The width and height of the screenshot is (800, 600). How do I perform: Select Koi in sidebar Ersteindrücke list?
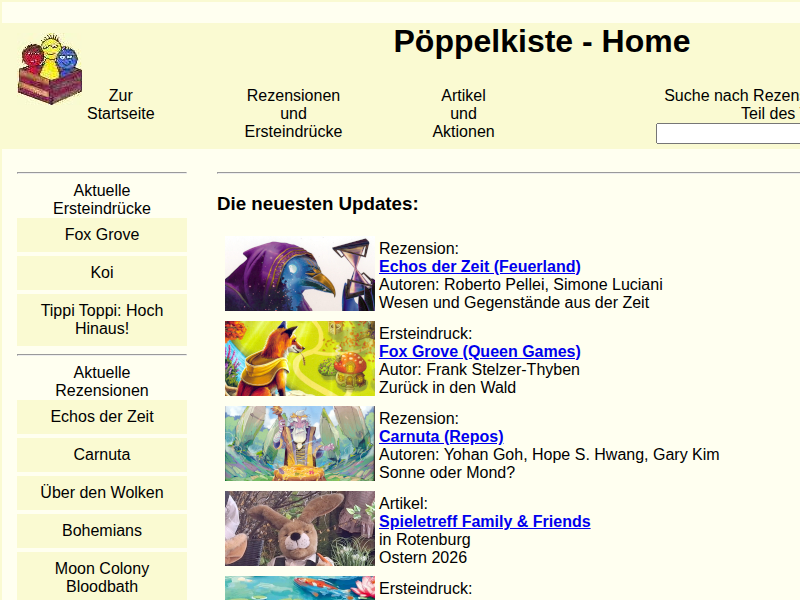[x=102, y=273]
